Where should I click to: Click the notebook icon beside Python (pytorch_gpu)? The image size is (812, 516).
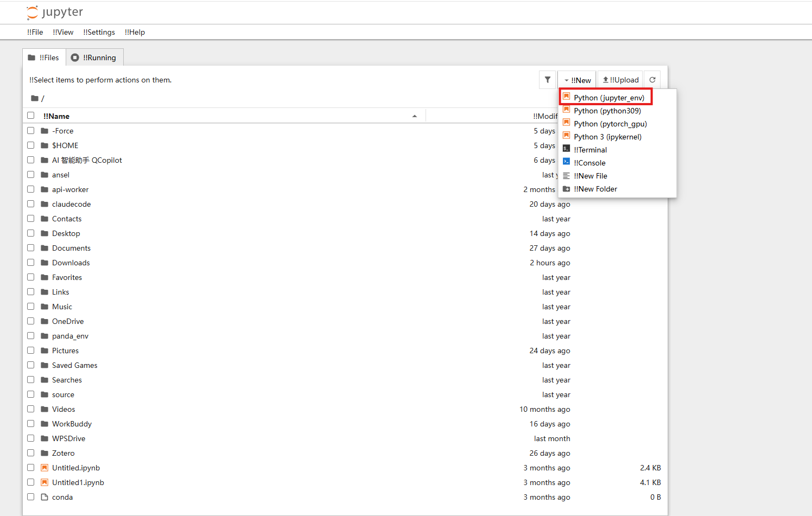pyautogui.click(x=566, y=123)
